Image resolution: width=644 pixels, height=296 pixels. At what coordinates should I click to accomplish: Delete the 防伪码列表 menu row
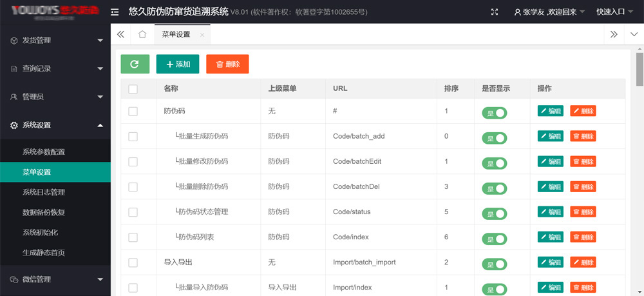[583, 237]
